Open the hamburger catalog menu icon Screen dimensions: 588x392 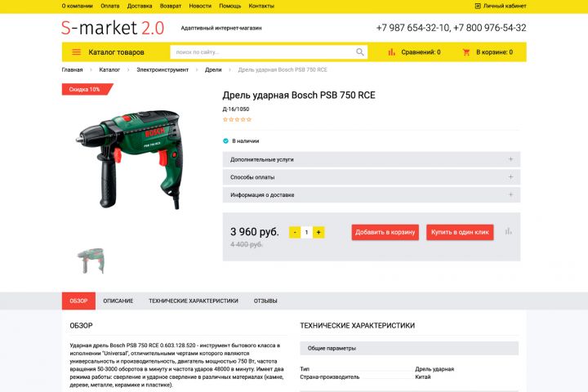pyautogui.click(x=76, y=52)
